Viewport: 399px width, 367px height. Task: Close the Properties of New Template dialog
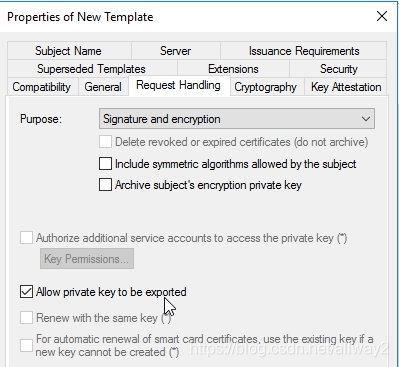382,16
